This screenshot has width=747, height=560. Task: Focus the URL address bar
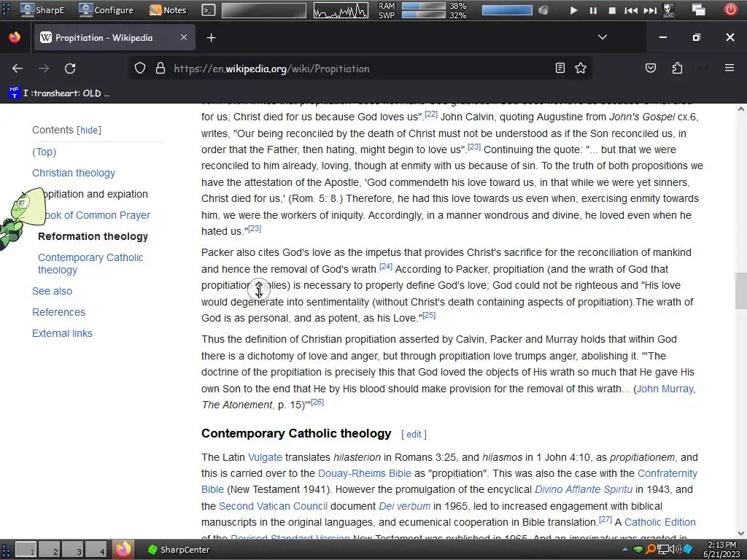tap(360, 69)
